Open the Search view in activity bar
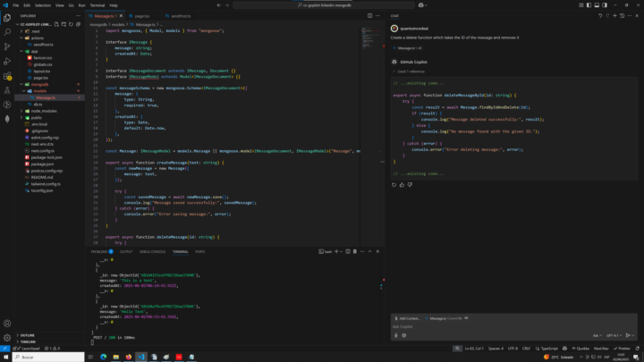Image resolution: width=644 pixels, height=362 pixels. pos(7,32)
